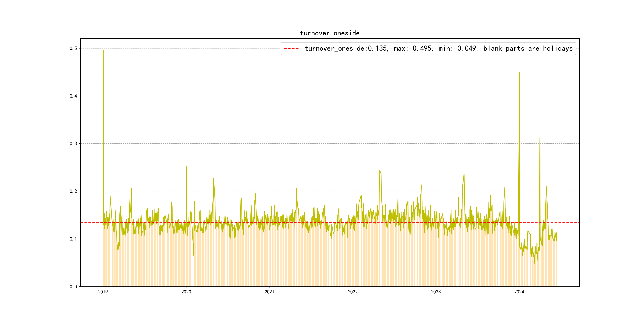Screen dimensions: 644x322
Task: Click the 2023 x-axis label
Action: pyautogui.click(x=436, y=292)
